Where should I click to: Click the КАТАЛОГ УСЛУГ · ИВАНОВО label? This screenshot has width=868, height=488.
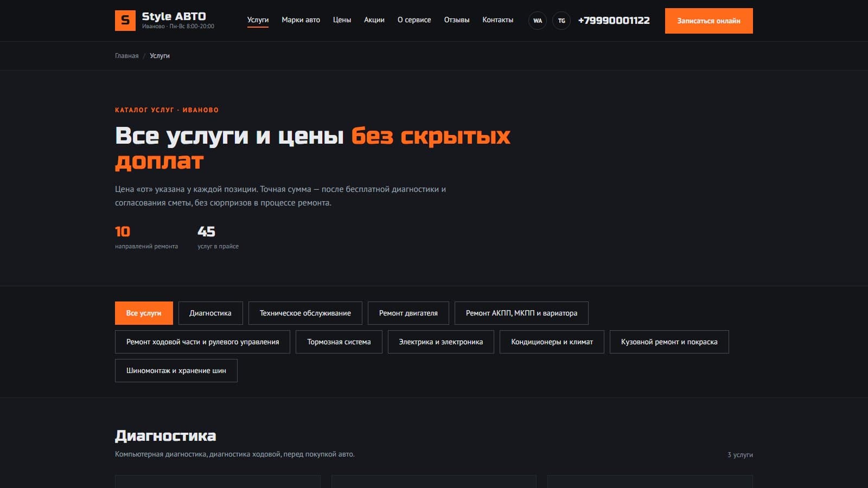(167, 110)
